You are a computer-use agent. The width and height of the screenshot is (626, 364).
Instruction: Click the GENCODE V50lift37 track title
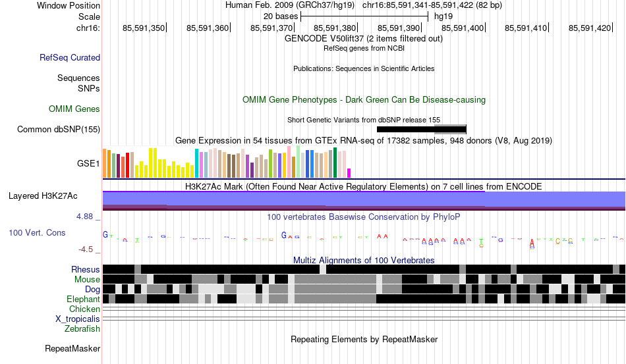coord(364,39)
